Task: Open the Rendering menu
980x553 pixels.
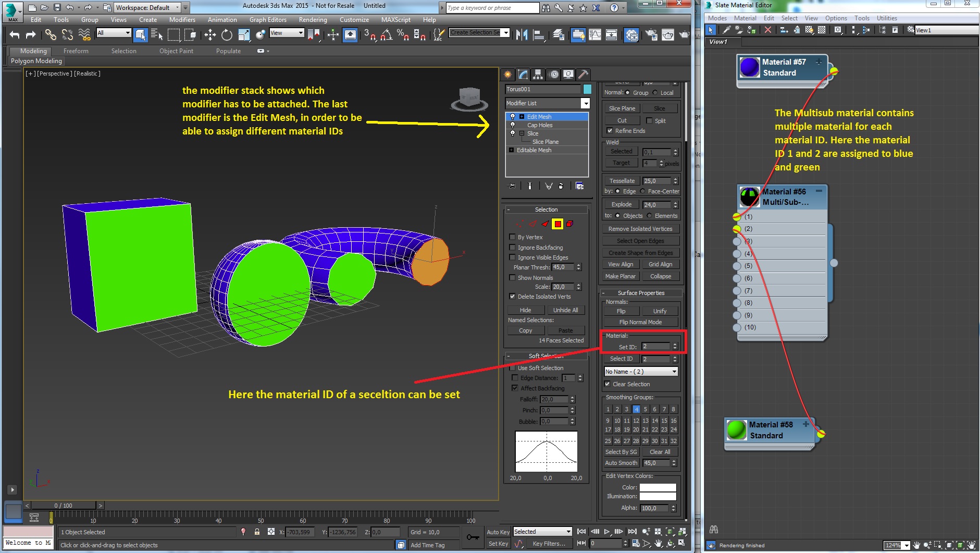Action: click(313, 20)
